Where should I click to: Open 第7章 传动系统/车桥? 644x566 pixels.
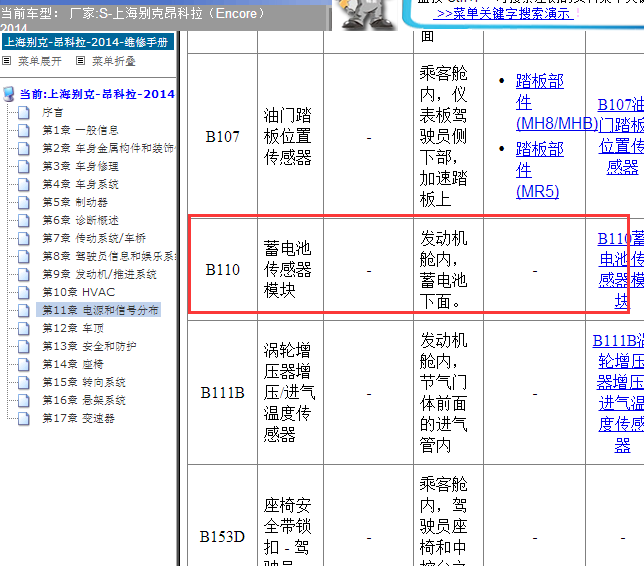[x=94, y=238]
